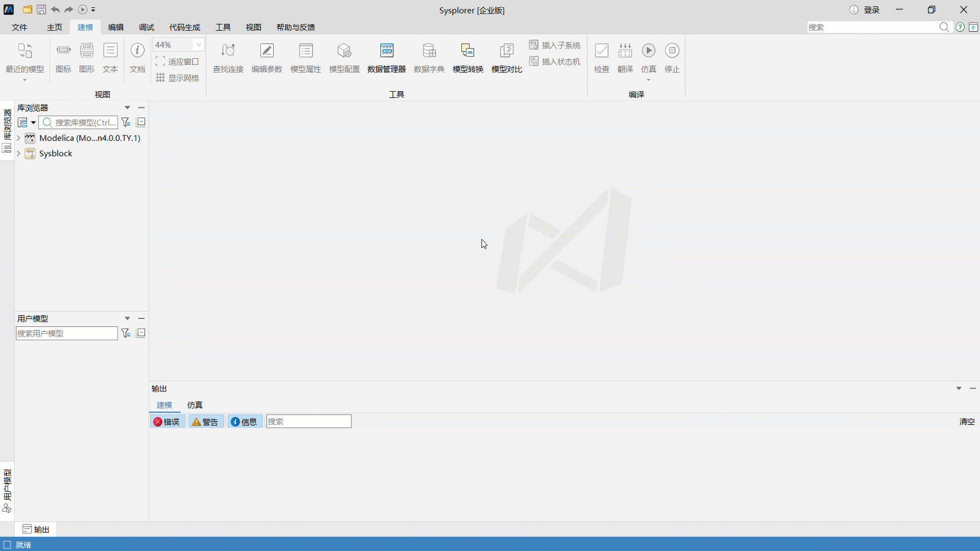Viewport: 980px width, 551px height.
Task: Click the library browser filter icon
Action: pyautogui.click(x=126, y=122)
